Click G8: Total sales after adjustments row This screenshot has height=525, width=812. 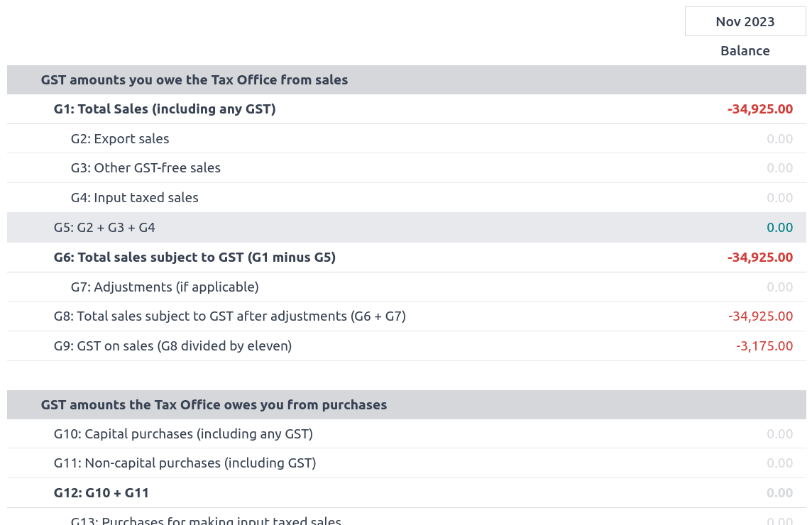click(229, 316)
